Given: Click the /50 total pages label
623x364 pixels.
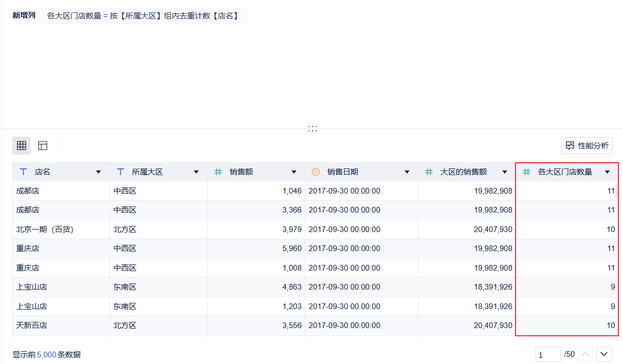Looking at the screenshot, I should [569, 354].
